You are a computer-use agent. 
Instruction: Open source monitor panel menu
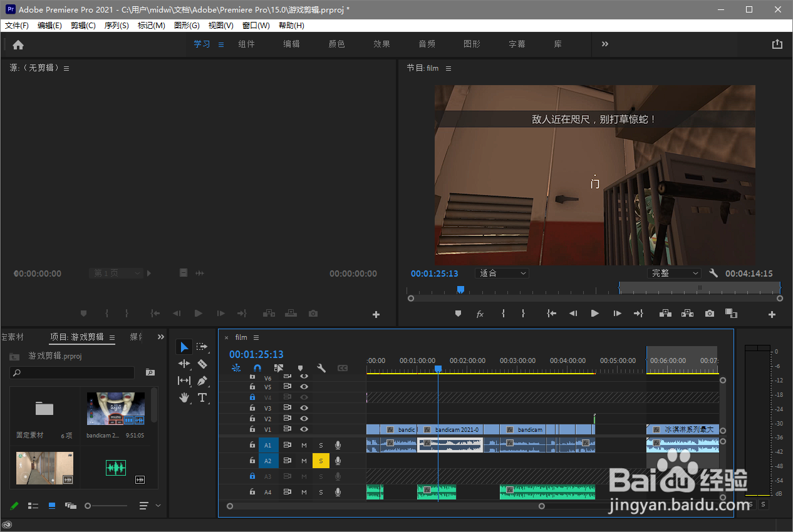66,68
